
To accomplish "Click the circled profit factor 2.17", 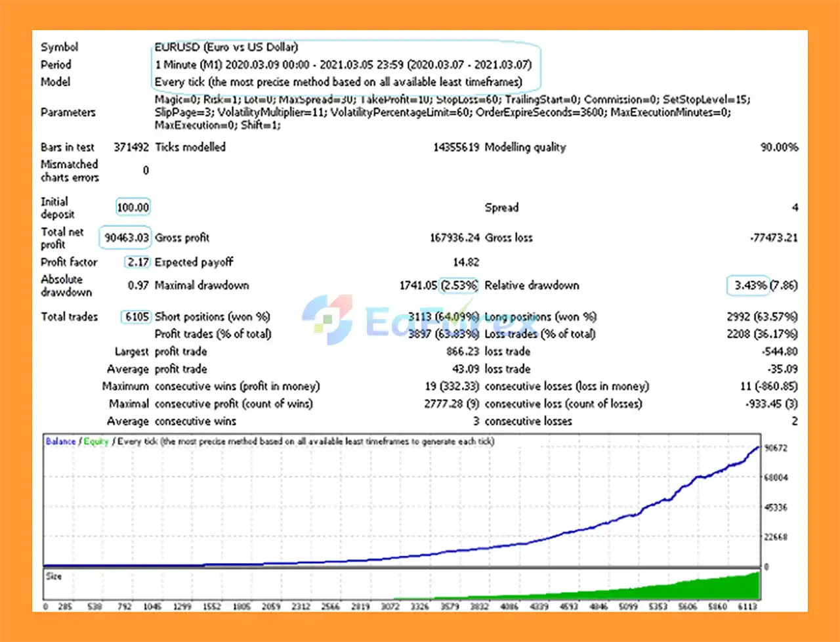I will point(138,262).
